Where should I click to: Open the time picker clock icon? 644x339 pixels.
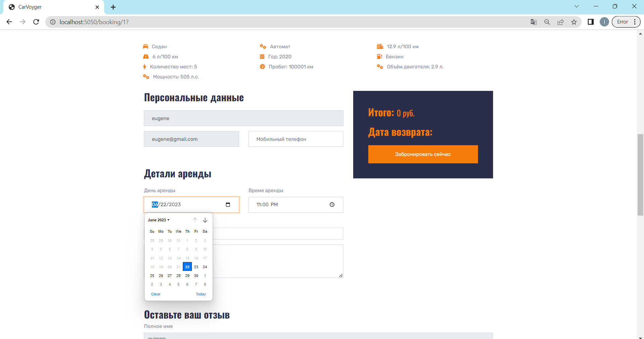point(332,205)
